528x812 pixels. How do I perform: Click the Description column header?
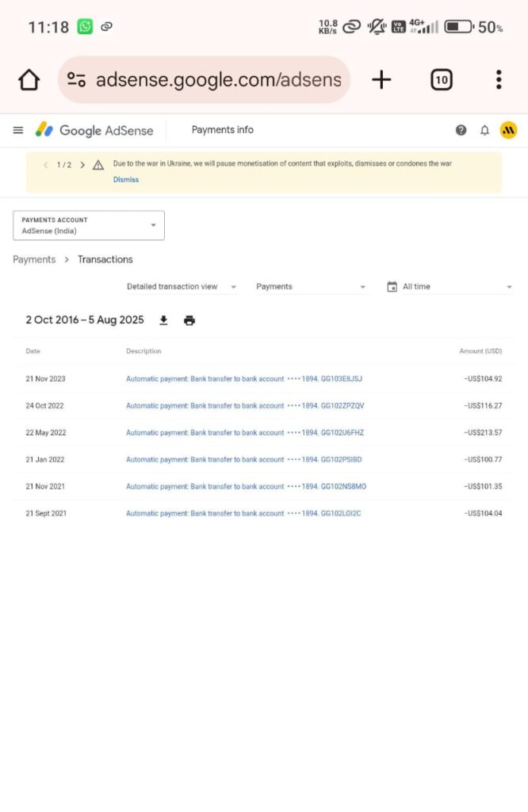tap(143, 351)
